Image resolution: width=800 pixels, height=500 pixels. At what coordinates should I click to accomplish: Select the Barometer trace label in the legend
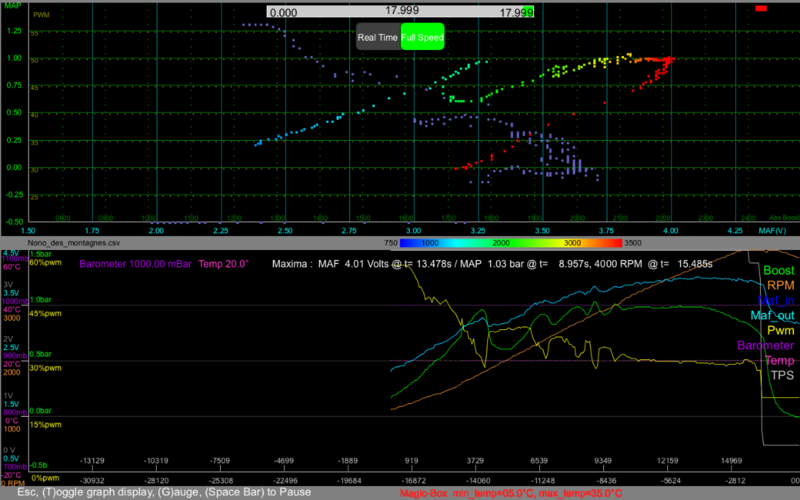click(x=765, y=345)
